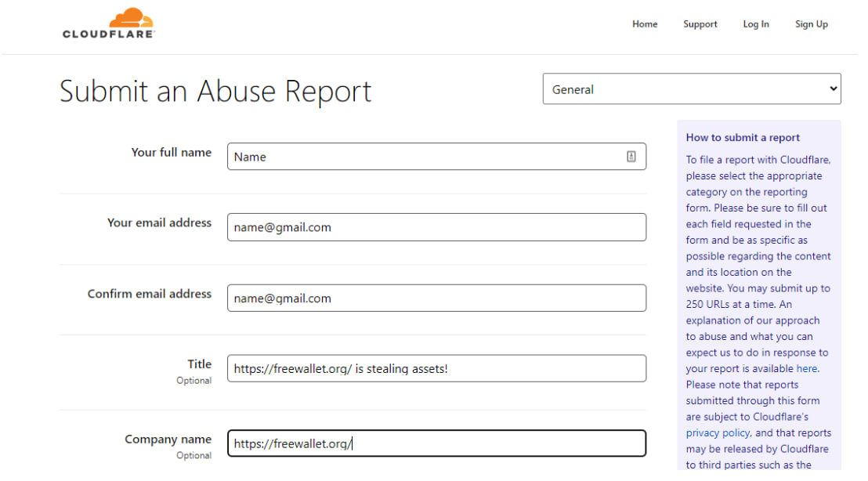The height and width of the screenshot is (481, 868).
Task: Click the 'Optional' note under Company name
Action: tap(193, 455)
